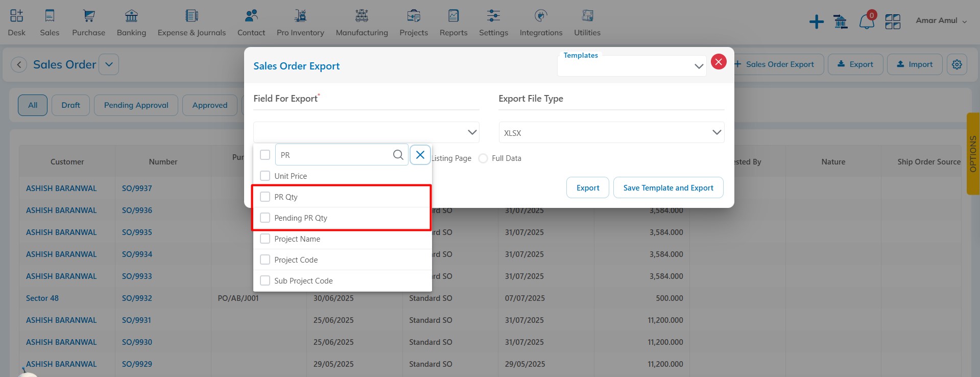This screenshot has height=377, width=980.
Task: Open the gear settings icon on Sales Order page
Action: pos(957,64)
